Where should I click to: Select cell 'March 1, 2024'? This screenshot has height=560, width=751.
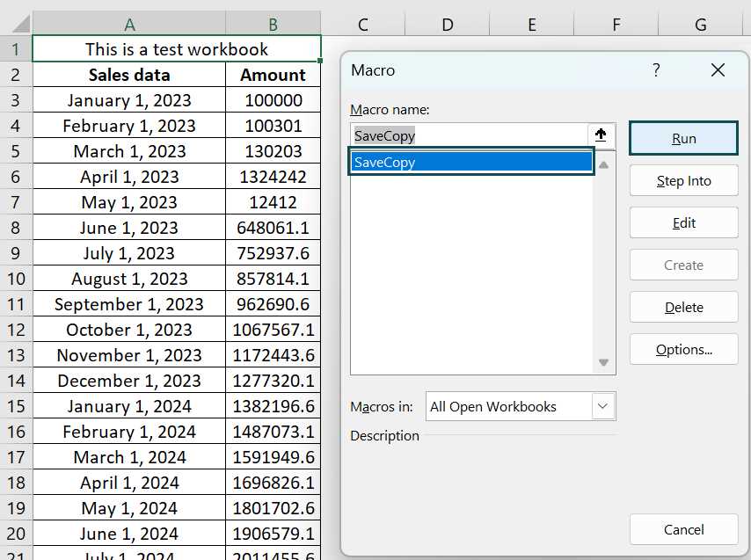pos(129,457)
